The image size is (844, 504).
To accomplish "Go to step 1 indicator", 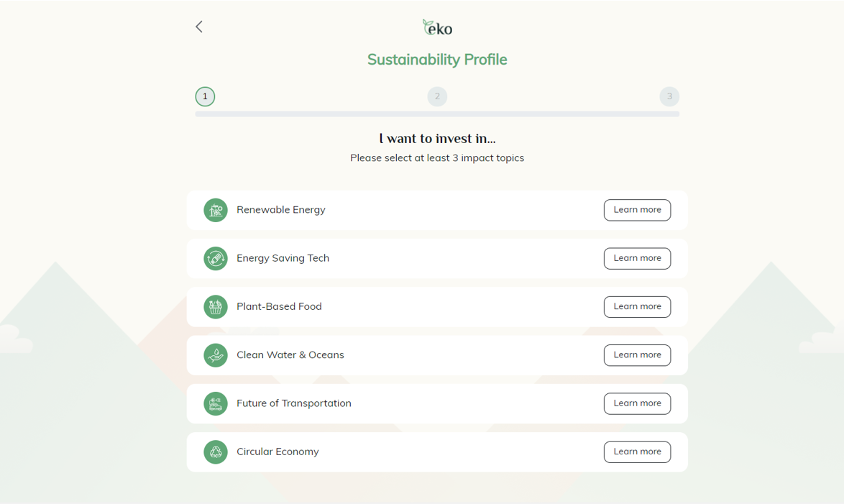I will click(x=205, y=96).
